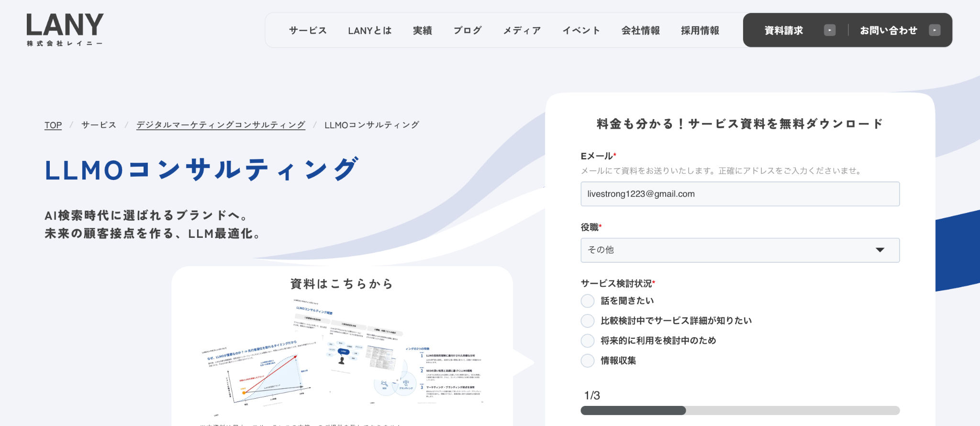This screenshot has height=426, width=980.
Task: Open the 採用情報 navigation item
Action: coord(700,31)
